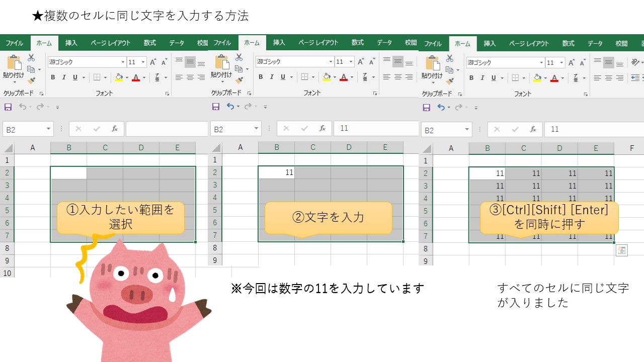Toggle italic formatting with the I button
Image resolution: width=644 pixels, height=362 pixels.
pos(64,77)
